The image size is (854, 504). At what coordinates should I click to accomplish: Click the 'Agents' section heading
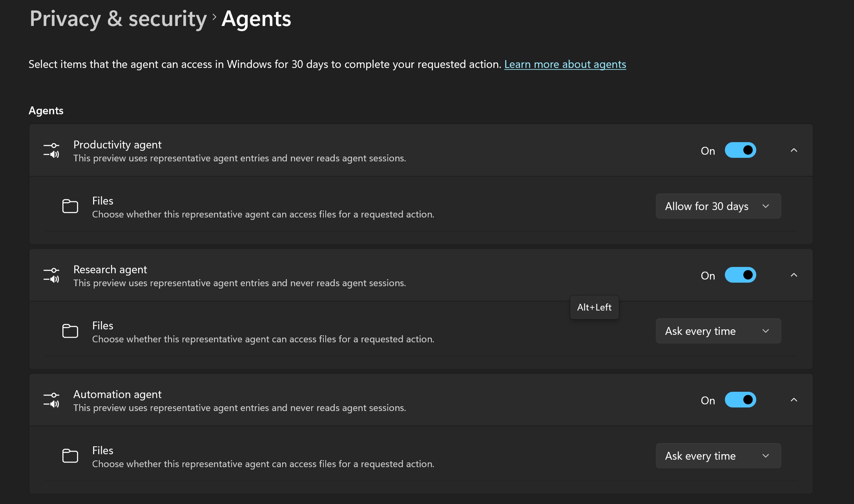pos(46,111)
